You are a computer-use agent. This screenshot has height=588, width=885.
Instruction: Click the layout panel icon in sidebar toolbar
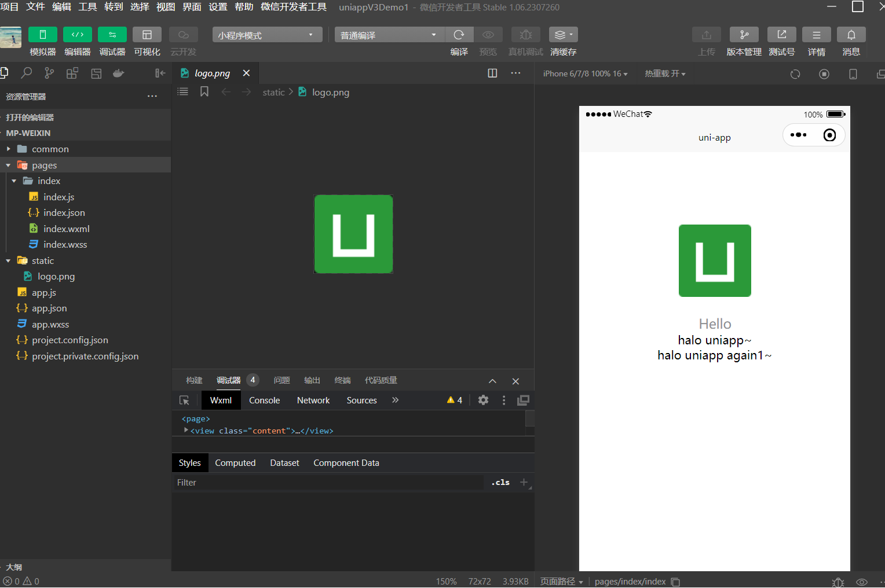click(96, 73)
